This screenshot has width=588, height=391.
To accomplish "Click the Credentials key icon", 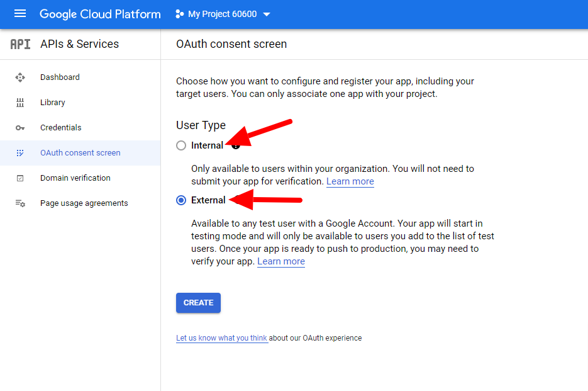I will click(20, 128).
